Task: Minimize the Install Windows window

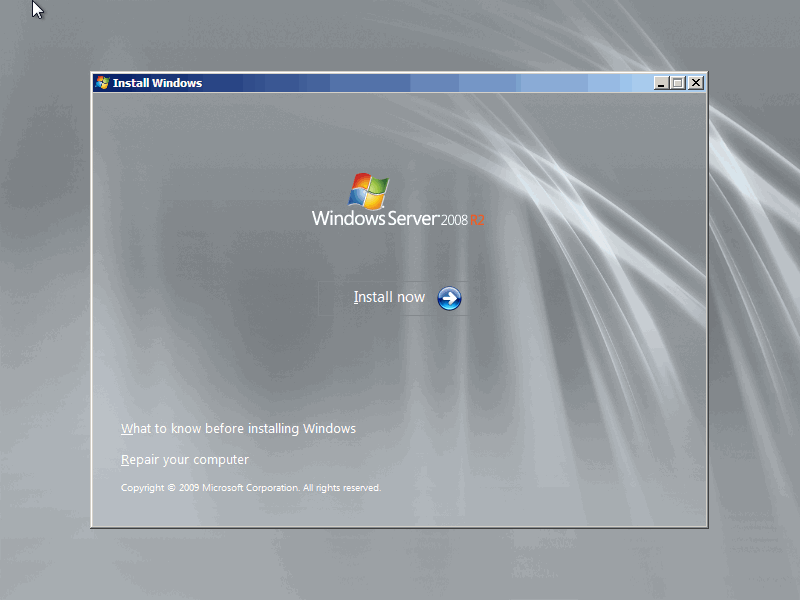Action: tap(661, 83)
